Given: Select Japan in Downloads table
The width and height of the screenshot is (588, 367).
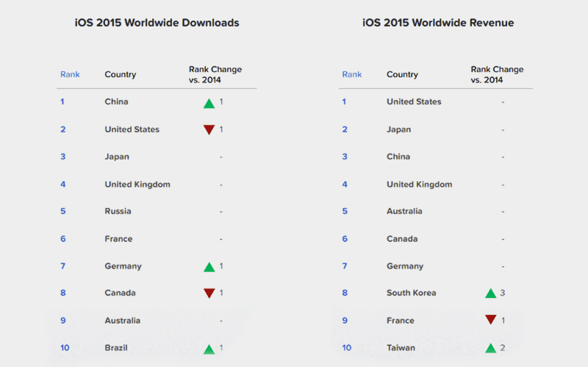Looking at the screenshot, I should coord(117,157).
